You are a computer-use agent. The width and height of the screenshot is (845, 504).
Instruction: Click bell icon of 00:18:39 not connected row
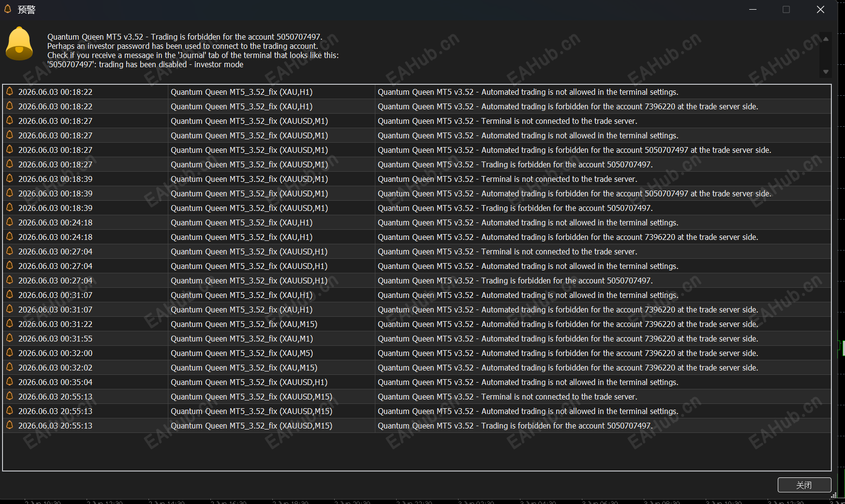[x=10, y=178]
